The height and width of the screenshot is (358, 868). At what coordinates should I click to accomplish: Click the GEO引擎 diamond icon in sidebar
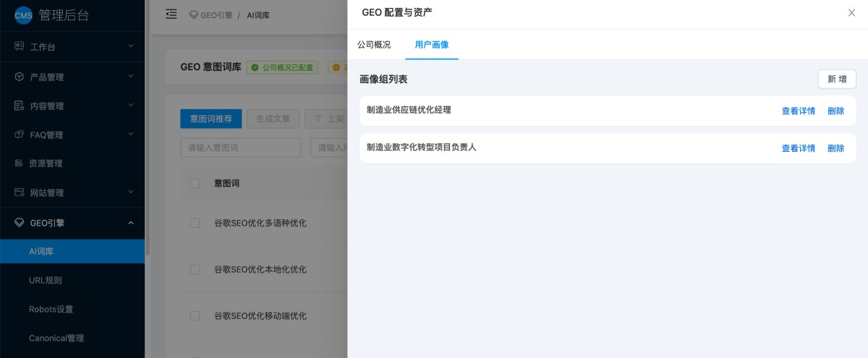click(20, 223)
